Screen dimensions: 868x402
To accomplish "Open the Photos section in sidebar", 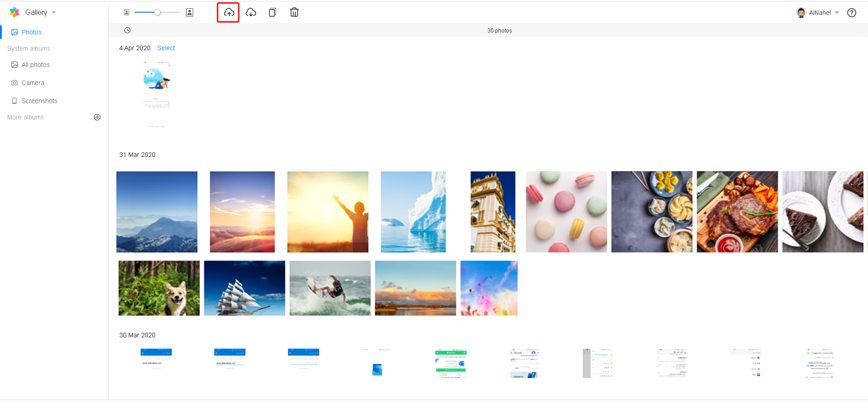I will pos(31,32).
